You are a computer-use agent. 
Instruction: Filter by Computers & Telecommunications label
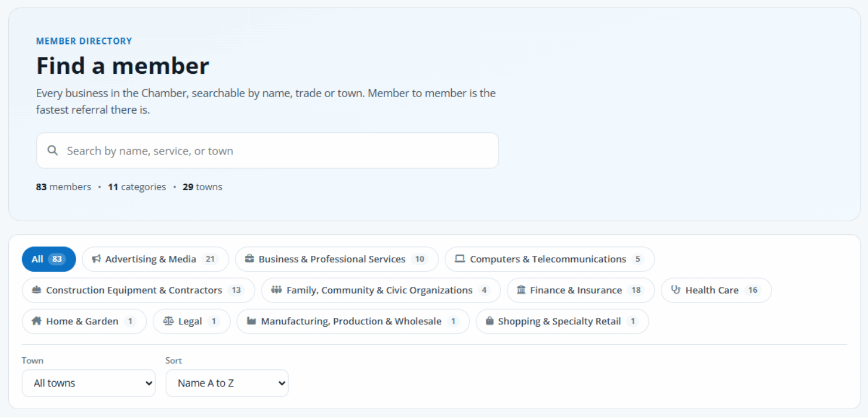tap(548, 259)
